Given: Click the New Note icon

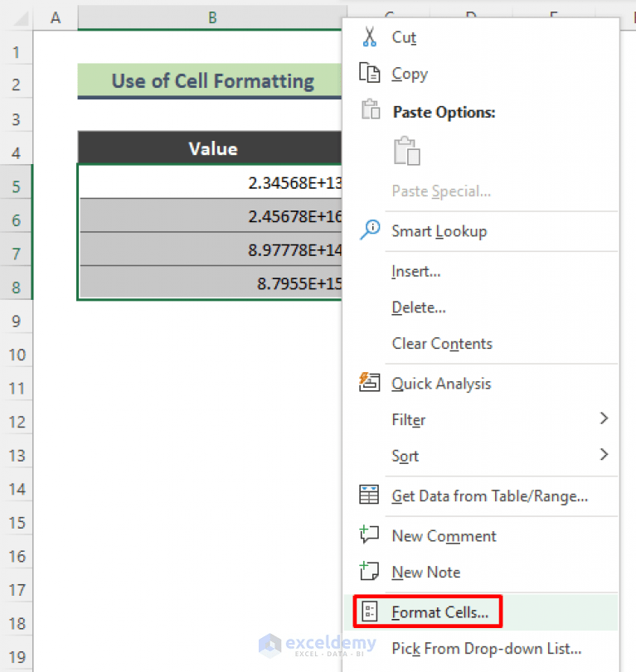Looking at the screenshot, I should pos(370,572).
